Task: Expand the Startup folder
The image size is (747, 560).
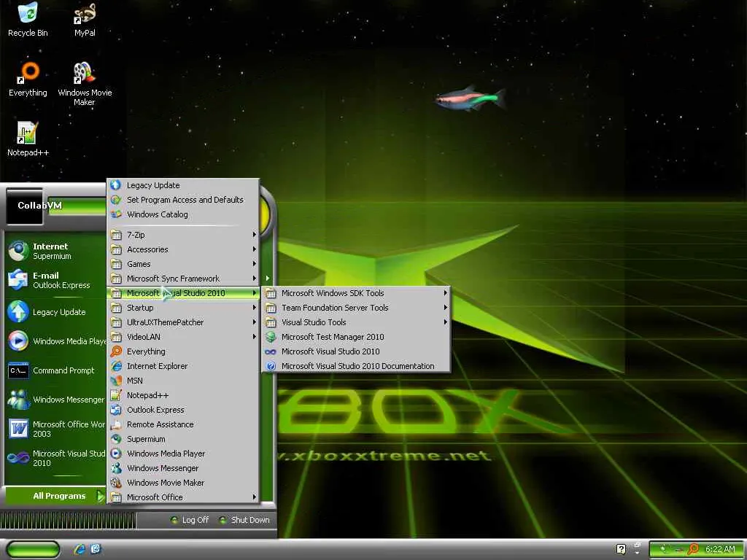Action: tap(183, 308)
